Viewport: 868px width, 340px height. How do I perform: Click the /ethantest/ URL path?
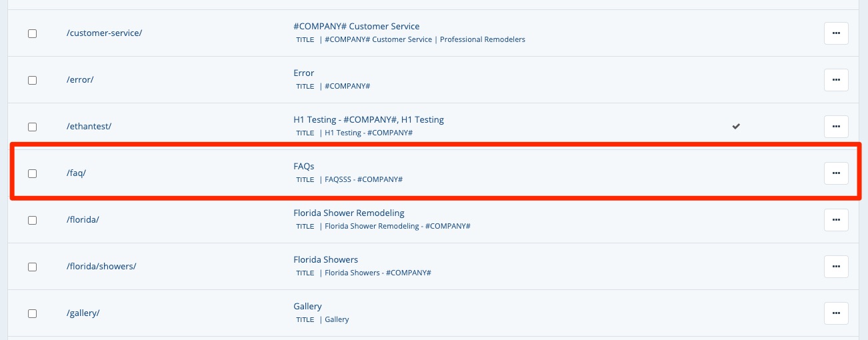coord(89,127)
